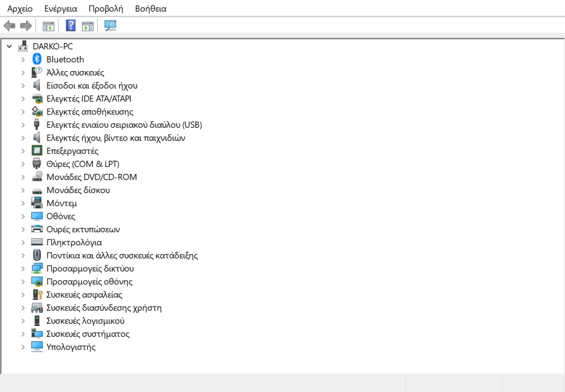Click the speaker icon for Ελεγκτές ήχου, βίντεο
Screen dimensions: 565x392
[37, 137]
